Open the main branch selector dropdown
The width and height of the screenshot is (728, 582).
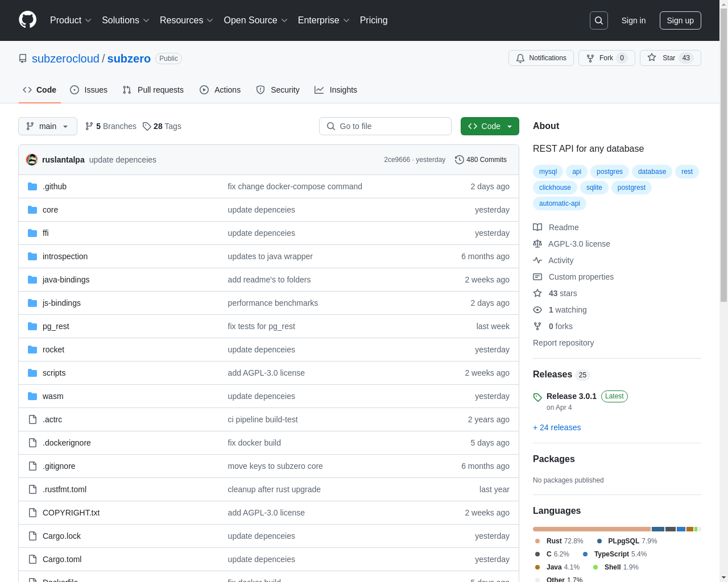pyautogui.click(x=48, y=126)
